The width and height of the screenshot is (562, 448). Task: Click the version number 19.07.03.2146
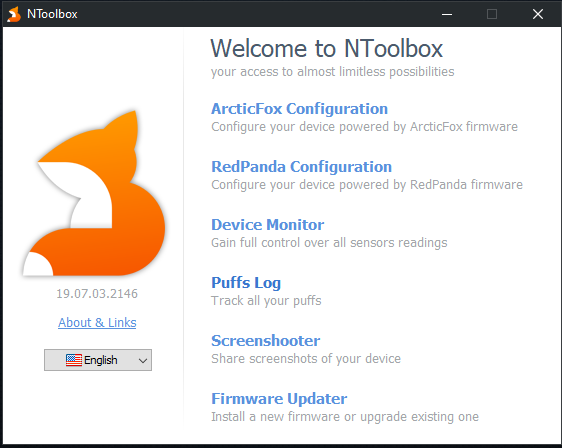(x=97, y=294)
